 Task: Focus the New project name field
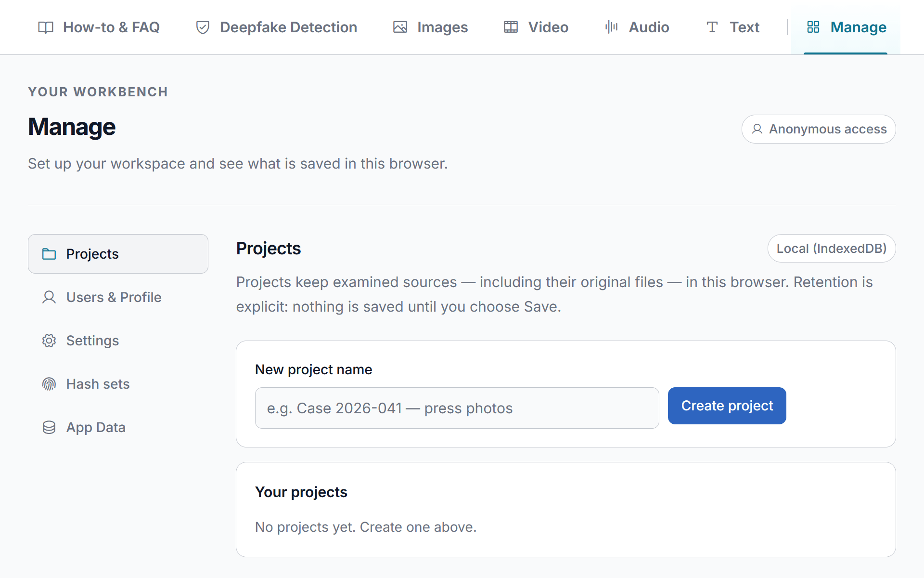457,408
